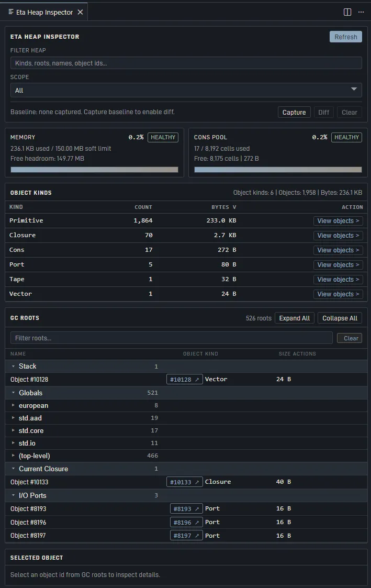This screenshot has height=588, width=371.
Task: Sort by the Kind column header
Action: click(16, 207)
